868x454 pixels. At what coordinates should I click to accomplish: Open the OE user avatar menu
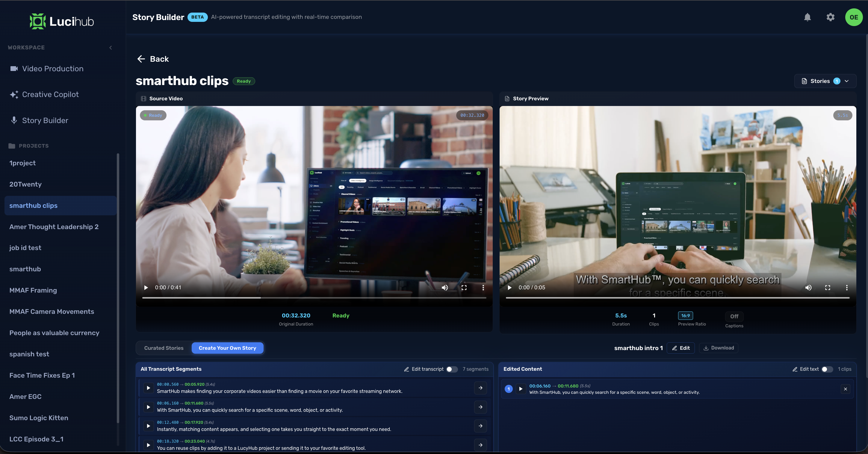(854, 17)
